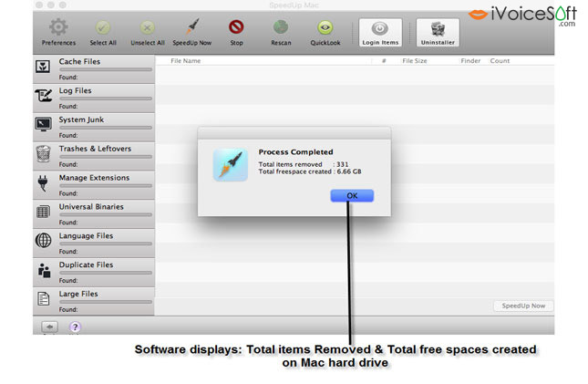Sort by File Name column header
This screenshot has height=384, width=588.
tap(186, 61)
